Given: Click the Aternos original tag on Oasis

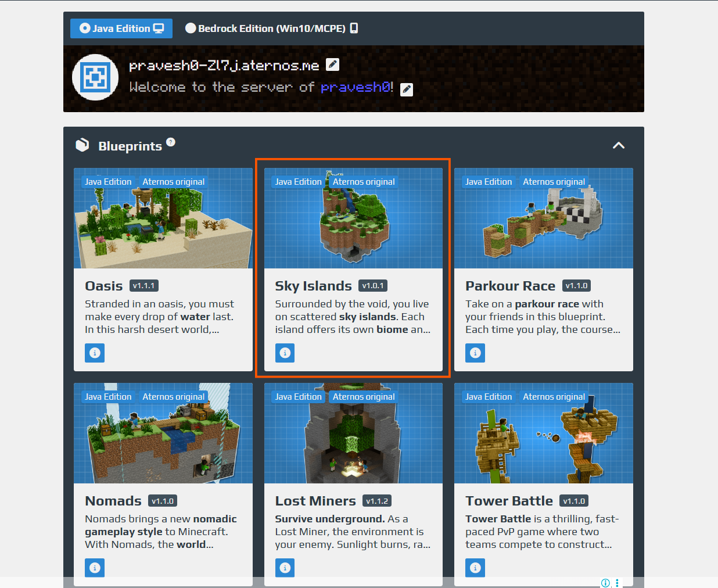Looking at the screenshot, I should [x=174, y=182].
